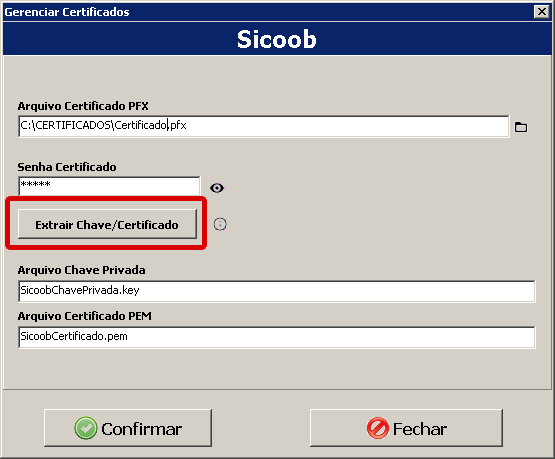Screen dimensions: 555x459
Task: Toggle the eye icon to reveal the certificate password
Action: (217, 188)
